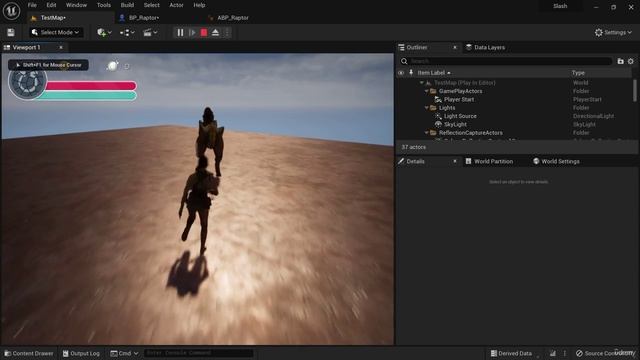
Task: Close the Viewport 1 tab
Action: click(61, 47)
